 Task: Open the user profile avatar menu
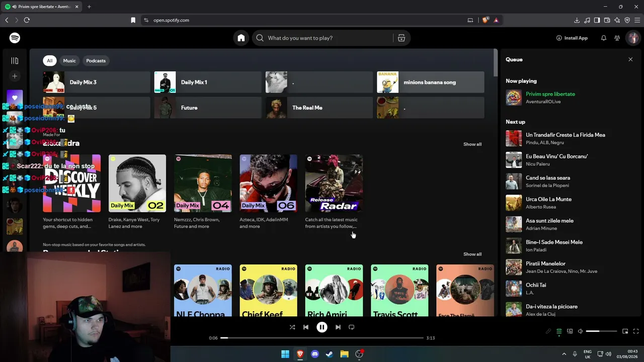click(x=633, y=38)
